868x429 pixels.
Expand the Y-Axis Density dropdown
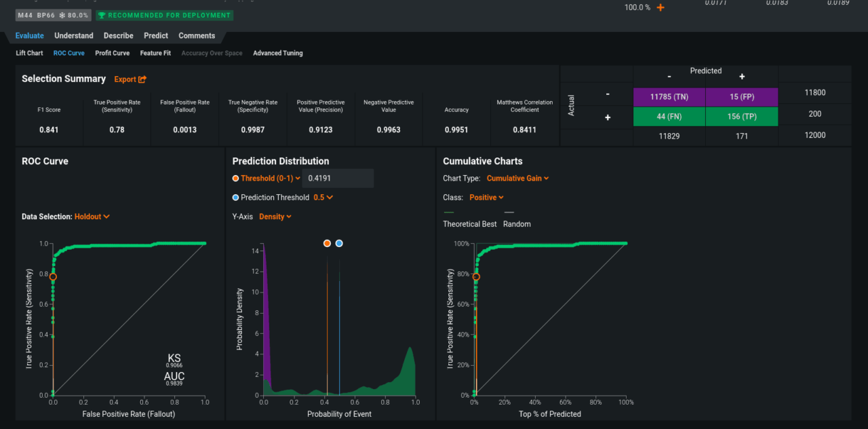pyautogui.click(x=275, y=217)
